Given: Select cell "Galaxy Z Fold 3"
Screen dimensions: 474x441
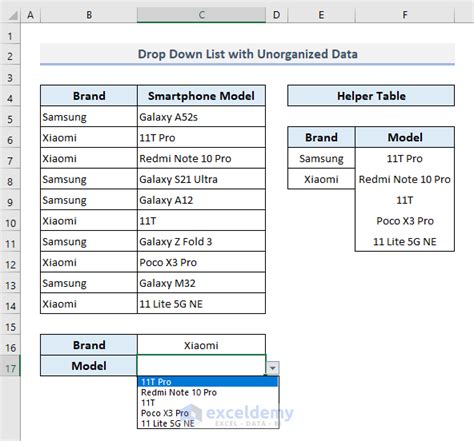Looking at the screenshot, I should (201, 241).
